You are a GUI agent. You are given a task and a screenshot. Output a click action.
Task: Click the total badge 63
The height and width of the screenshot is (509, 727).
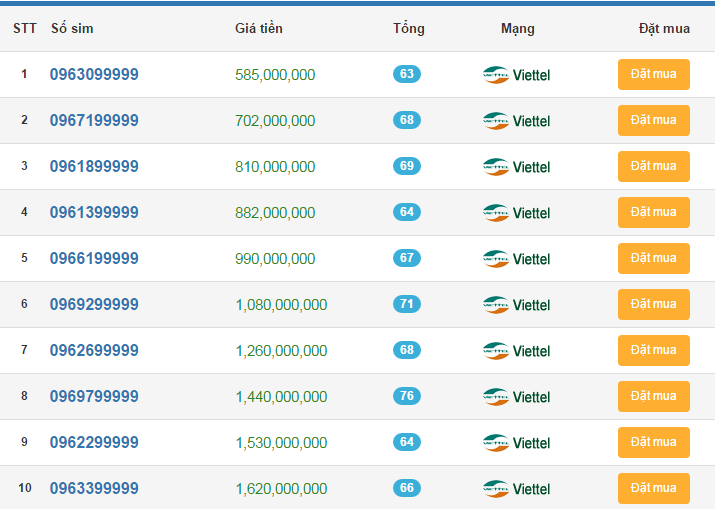(x=407, y=74)
